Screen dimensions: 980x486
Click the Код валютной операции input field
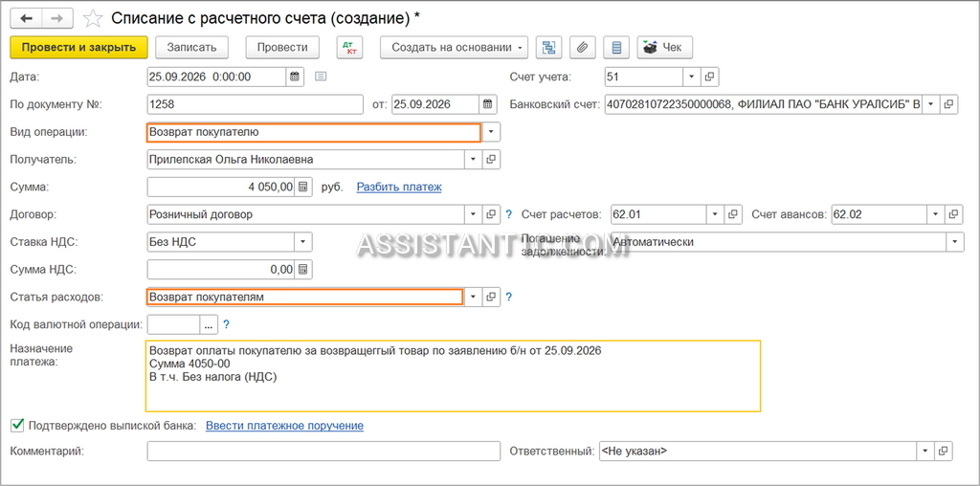click(x=174, y=324)
